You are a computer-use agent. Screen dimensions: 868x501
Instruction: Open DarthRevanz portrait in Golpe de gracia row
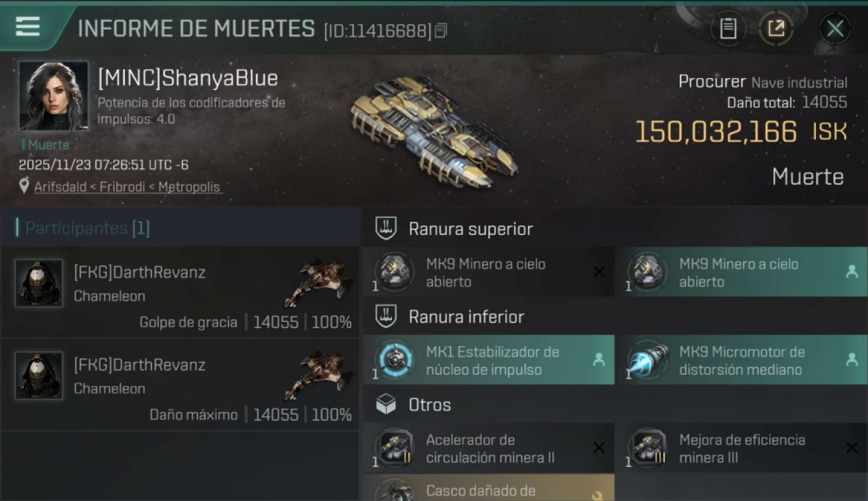(39, 283)
